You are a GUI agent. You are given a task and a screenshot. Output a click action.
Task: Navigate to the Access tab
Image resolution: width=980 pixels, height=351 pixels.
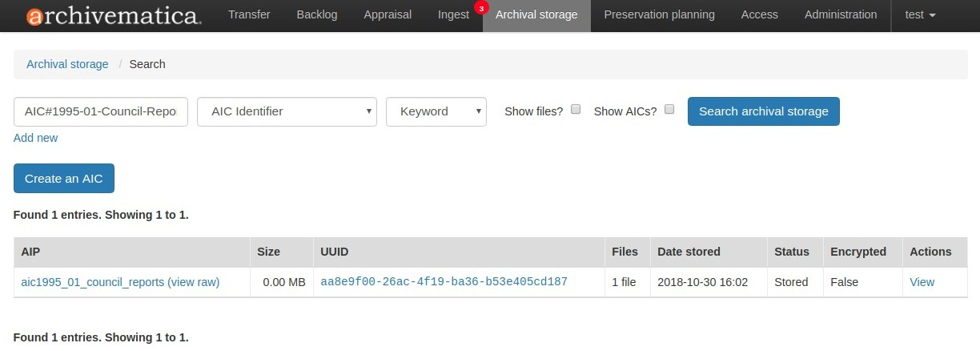[x=759, y=14]
